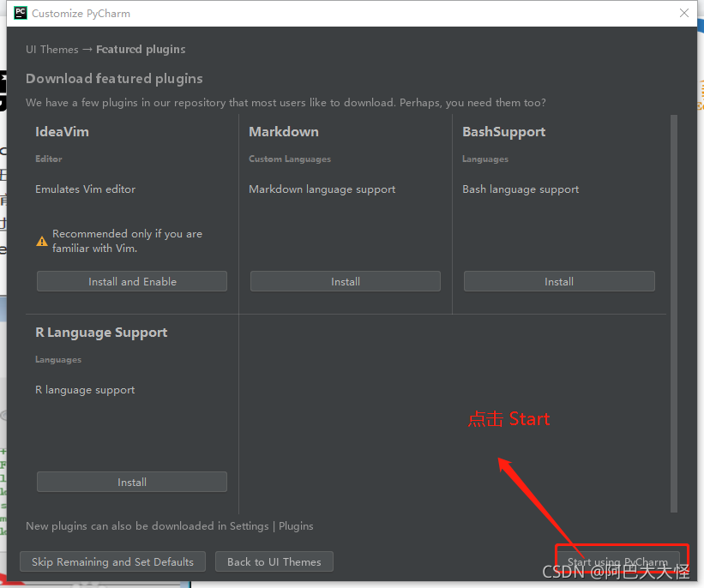
Task: Install the Markdown plugin
Action: pos(346,281)
